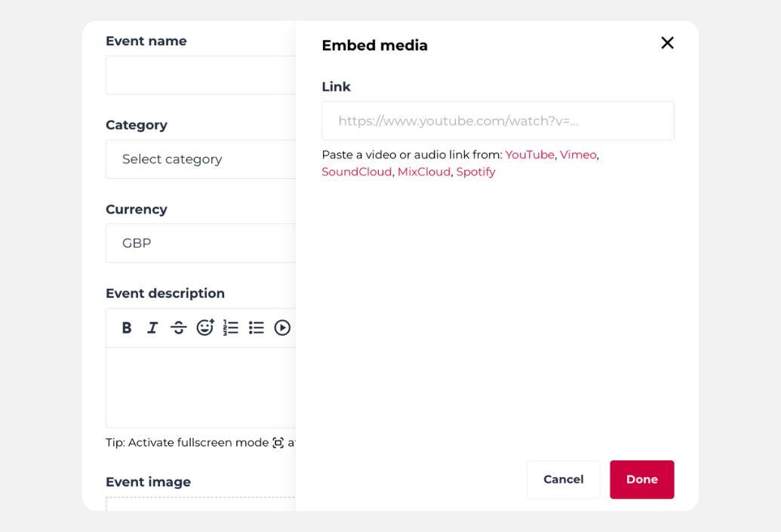Image resolution: width=781 pixels, height=532 pixels.
Task: Open the SoundCloud link
Action: coord(356,171)
